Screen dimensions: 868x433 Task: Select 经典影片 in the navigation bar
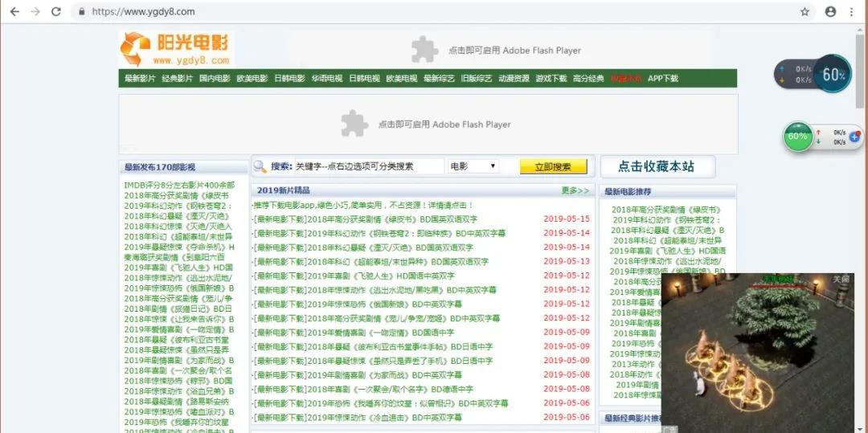click(x=177, y=79)
